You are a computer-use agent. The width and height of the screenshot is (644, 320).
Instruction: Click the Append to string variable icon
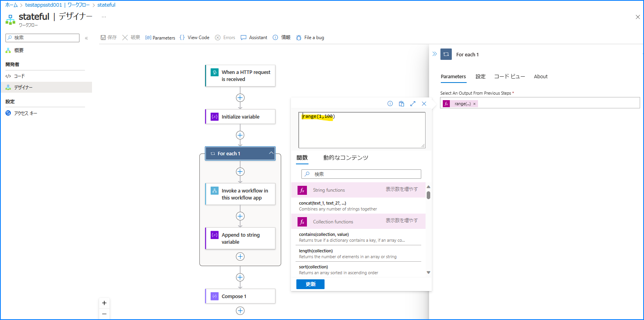[x=215, y=235]
